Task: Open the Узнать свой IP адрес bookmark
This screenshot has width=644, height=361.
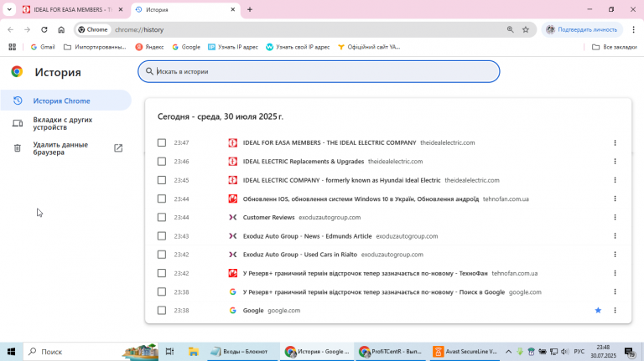Action: 298,47
